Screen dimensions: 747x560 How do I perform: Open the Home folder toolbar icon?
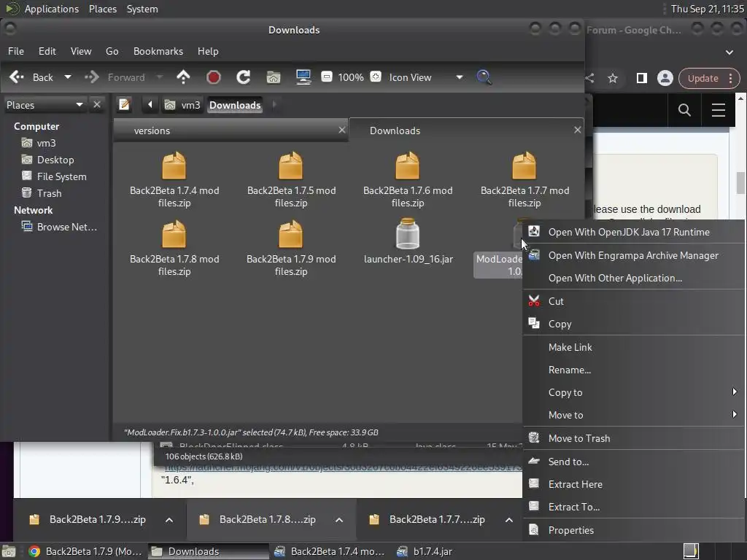click(274, 77)
